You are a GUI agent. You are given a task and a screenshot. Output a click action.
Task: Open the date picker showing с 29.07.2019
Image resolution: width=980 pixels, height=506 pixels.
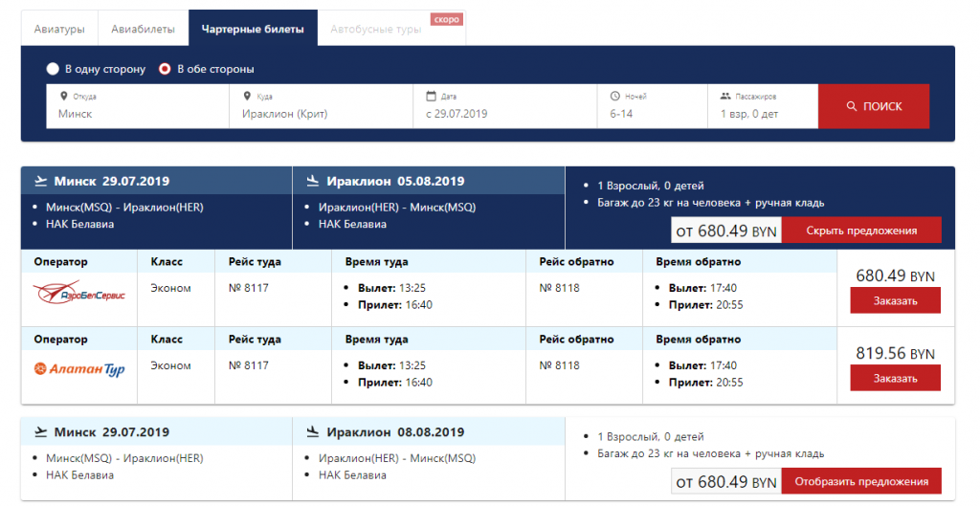click(x=505, y=106)
